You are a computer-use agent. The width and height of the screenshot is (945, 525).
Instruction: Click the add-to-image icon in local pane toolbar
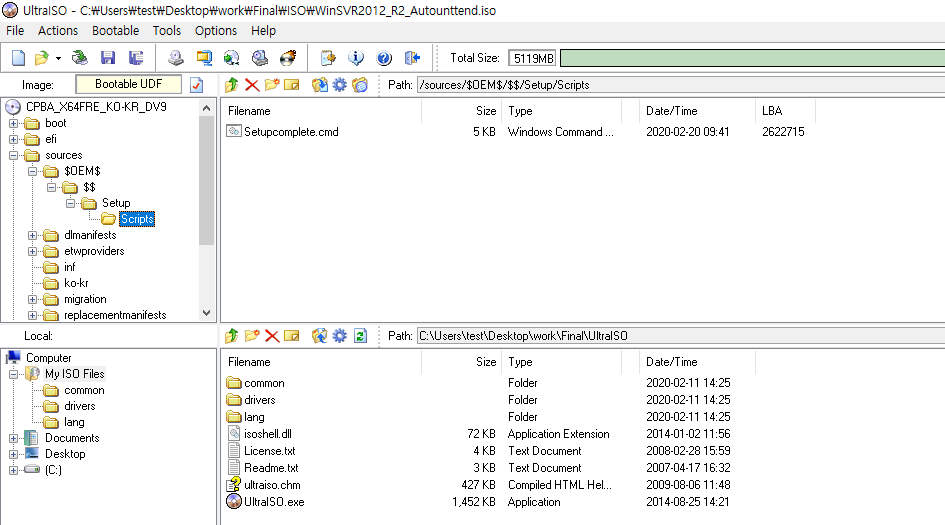tap(319, 336)
